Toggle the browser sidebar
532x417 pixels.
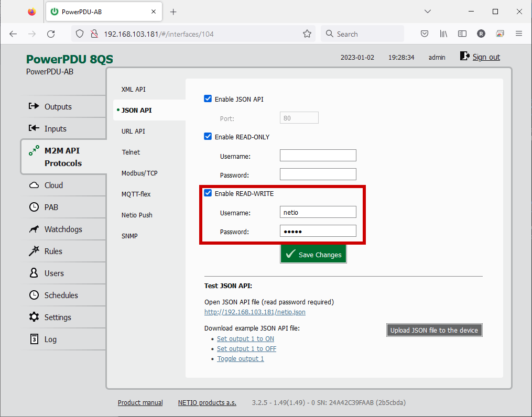[462, 34]
